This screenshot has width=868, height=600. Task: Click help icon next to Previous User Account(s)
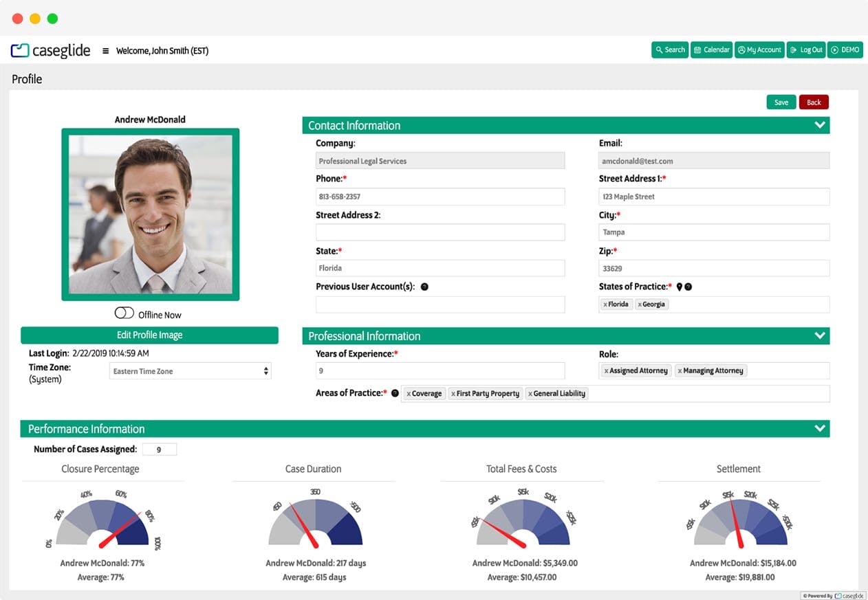click(x=424, y=287)
